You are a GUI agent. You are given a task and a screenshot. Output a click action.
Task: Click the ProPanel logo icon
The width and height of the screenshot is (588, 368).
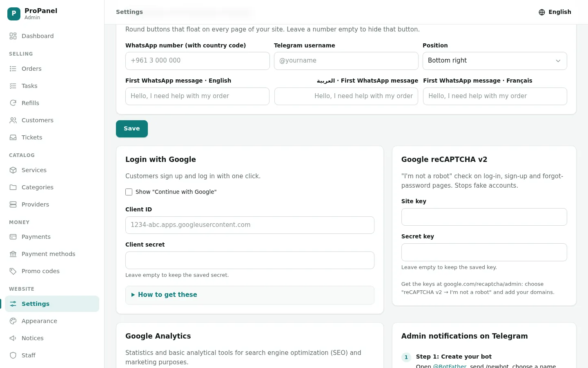(x=14, y=14)
